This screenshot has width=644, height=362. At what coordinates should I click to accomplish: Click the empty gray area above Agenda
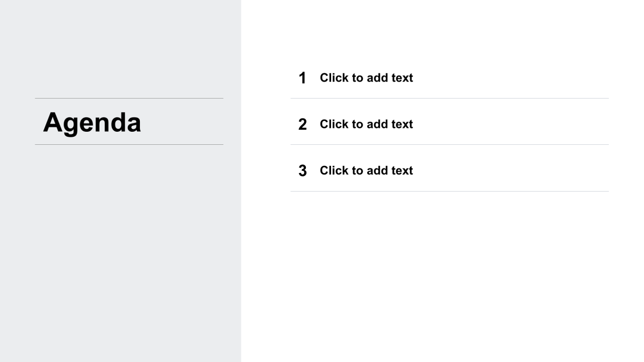[x=120, y=49]
